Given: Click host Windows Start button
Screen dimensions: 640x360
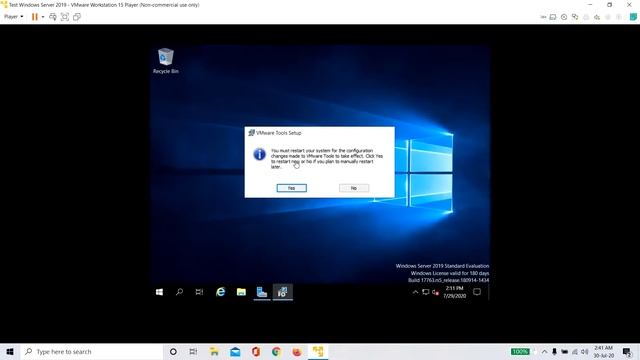Looking at the screenshot, I should tap(10, 351).
